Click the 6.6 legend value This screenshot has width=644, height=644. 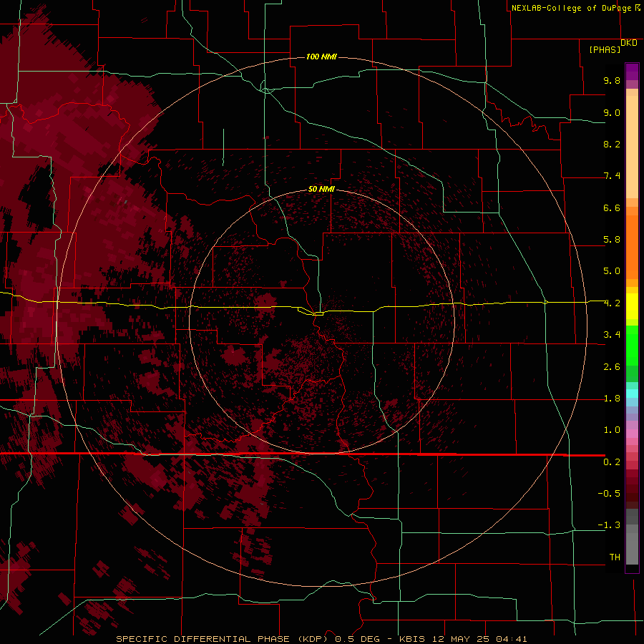(x=612, y=208)
